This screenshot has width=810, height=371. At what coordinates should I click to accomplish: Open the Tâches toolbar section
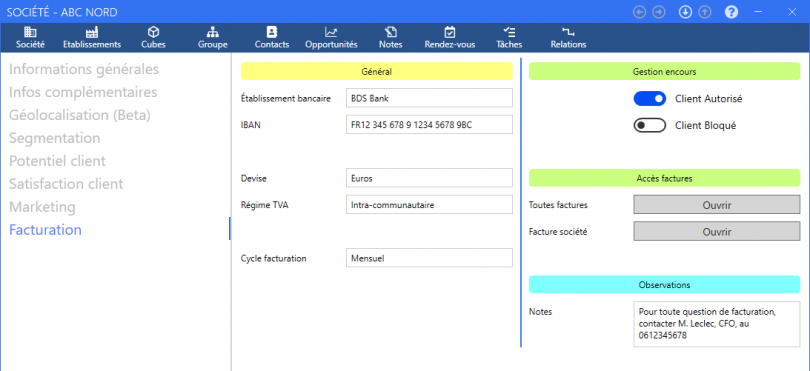point(509,38)
